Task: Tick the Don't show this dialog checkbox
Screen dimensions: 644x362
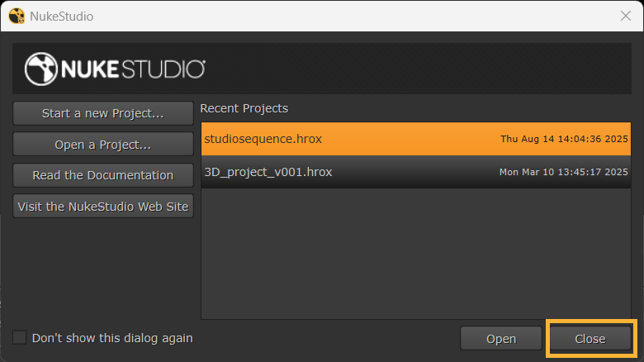Action: [20, 337]
